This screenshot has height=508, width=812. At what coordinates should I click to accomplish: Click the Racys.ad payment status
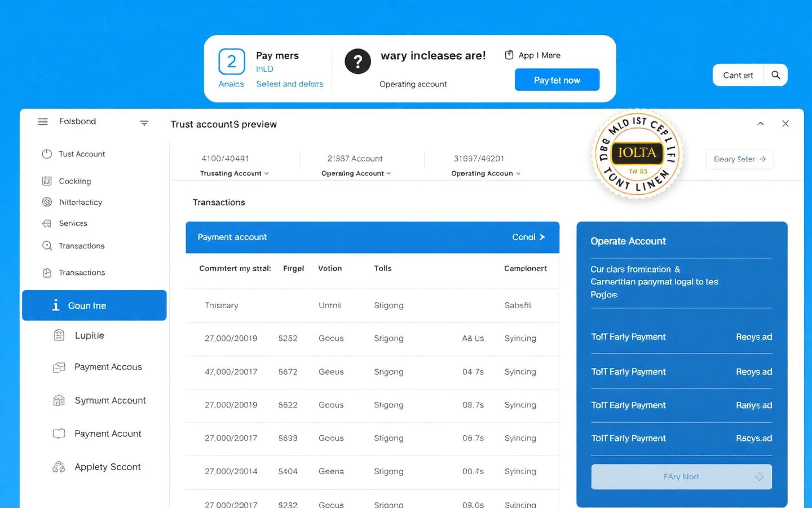[x=754, y=439]
